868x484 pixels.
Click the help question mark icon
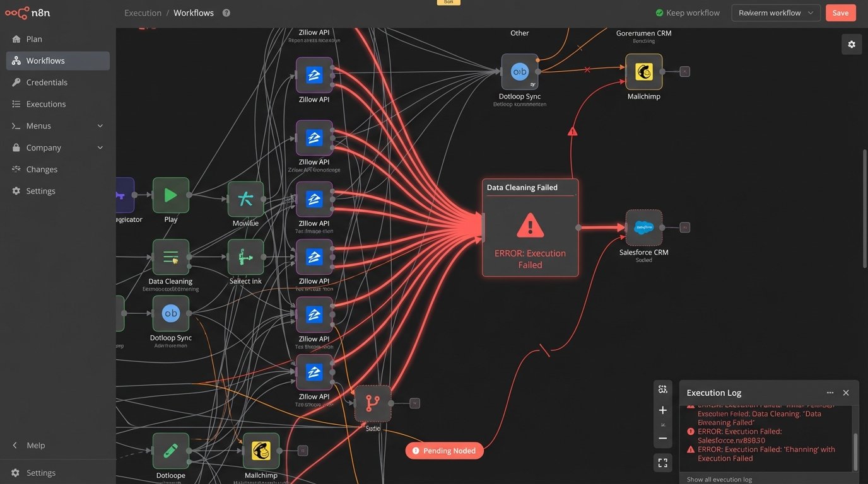pyautogui.click(x=226, y=13)
